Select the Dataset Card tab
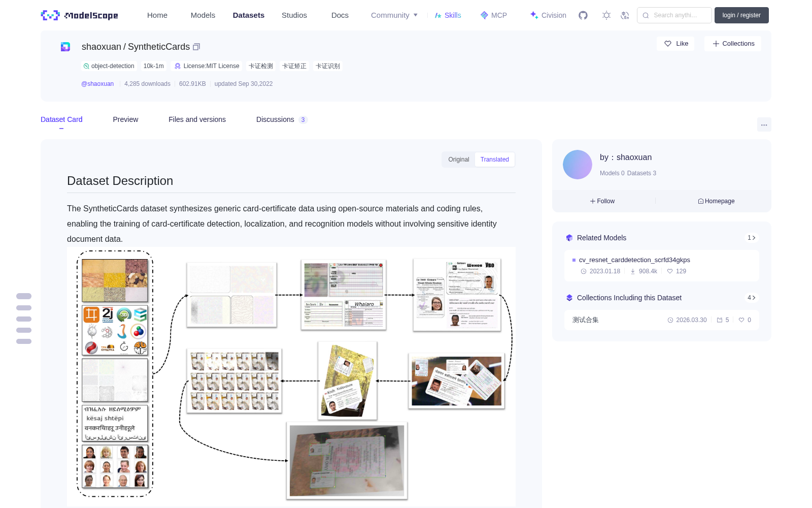 61,119
